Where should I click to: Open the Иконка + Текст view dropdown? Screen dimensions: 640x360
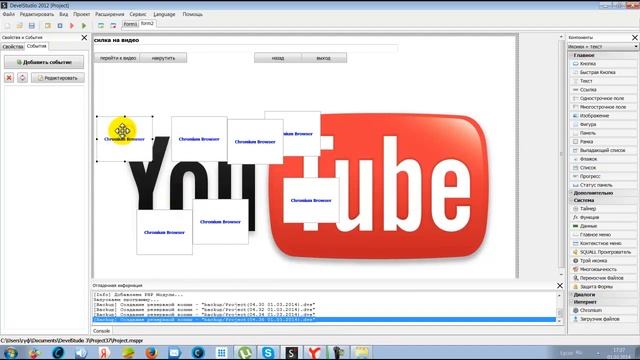(x=603, y=47)
